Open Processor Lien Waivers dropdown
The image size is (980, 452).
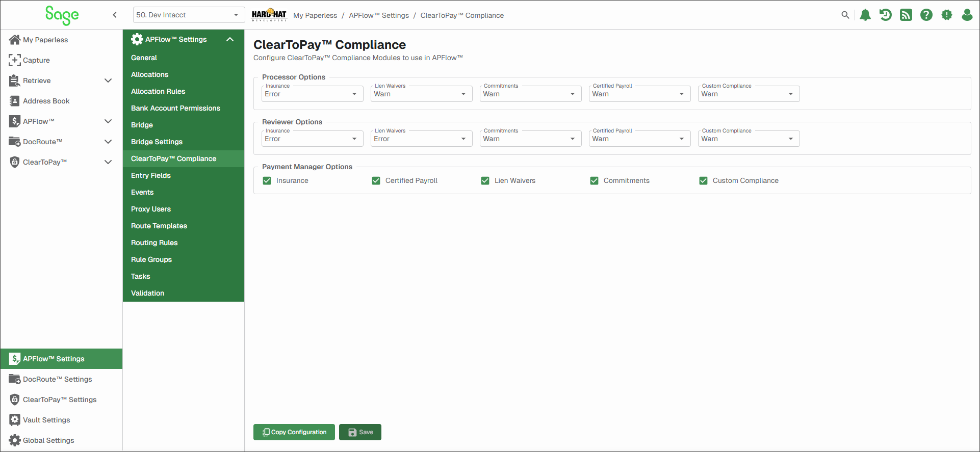click(x=421, y=94)
